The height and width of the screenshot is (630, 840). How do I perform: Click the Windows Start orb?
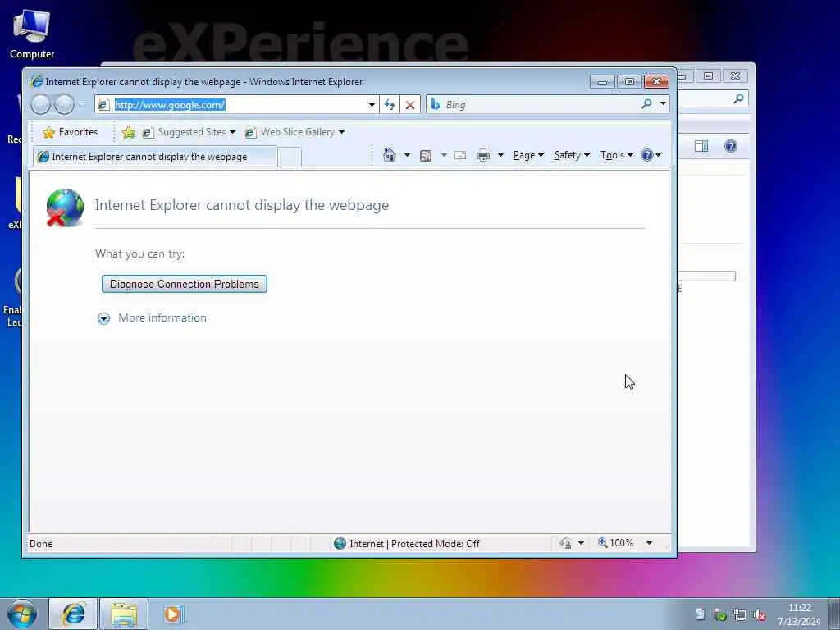pos(22,614)
